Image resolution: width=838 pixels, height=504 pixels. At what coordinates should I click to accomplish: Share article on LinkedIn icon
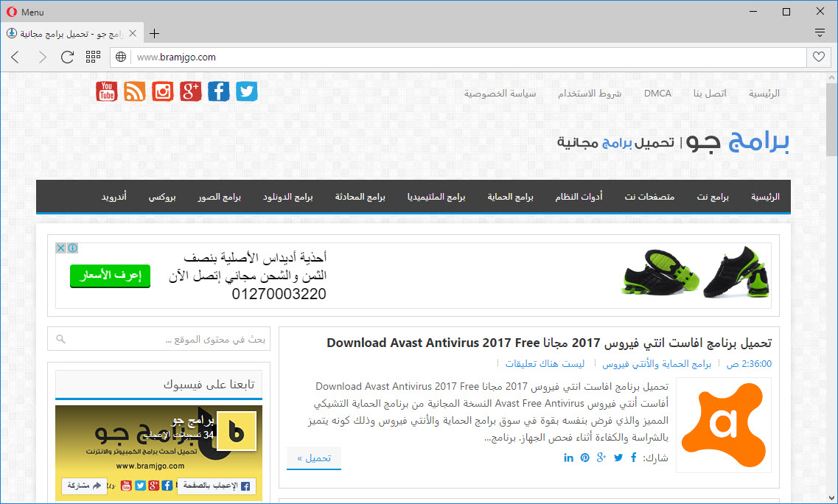coord(569,458)
